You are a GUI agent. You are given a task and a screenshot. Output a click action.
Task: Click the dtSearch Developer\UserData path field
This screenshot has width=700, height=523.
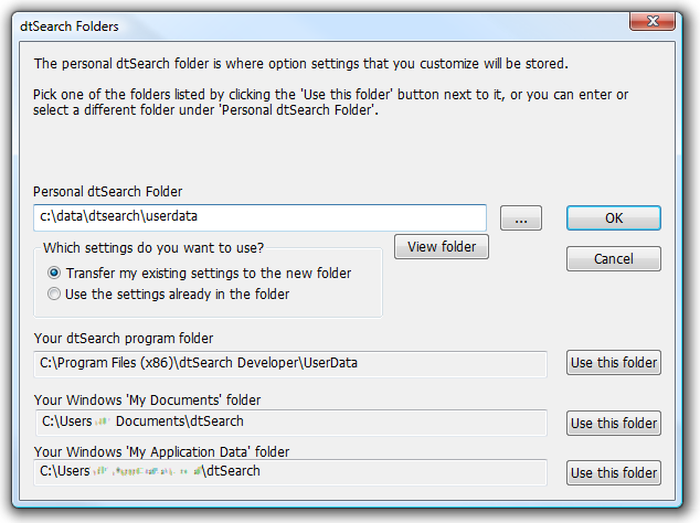click(x=290, y=364)
